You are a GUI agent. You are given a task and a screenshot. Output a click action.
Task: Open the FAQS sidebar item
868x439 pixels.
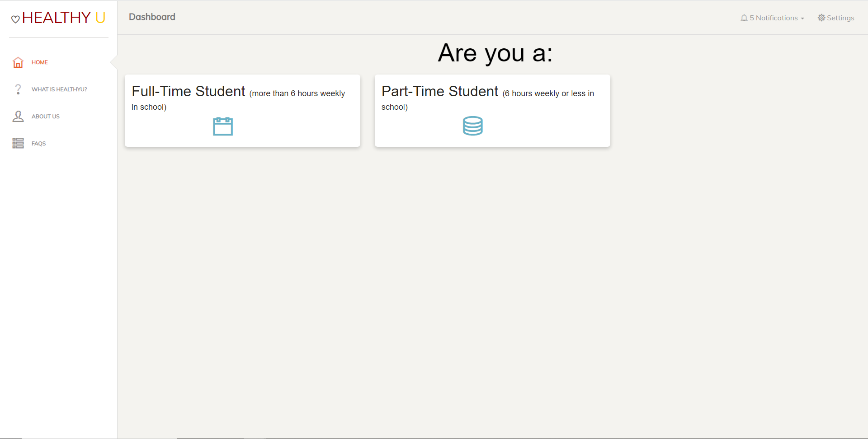(39, 144)
